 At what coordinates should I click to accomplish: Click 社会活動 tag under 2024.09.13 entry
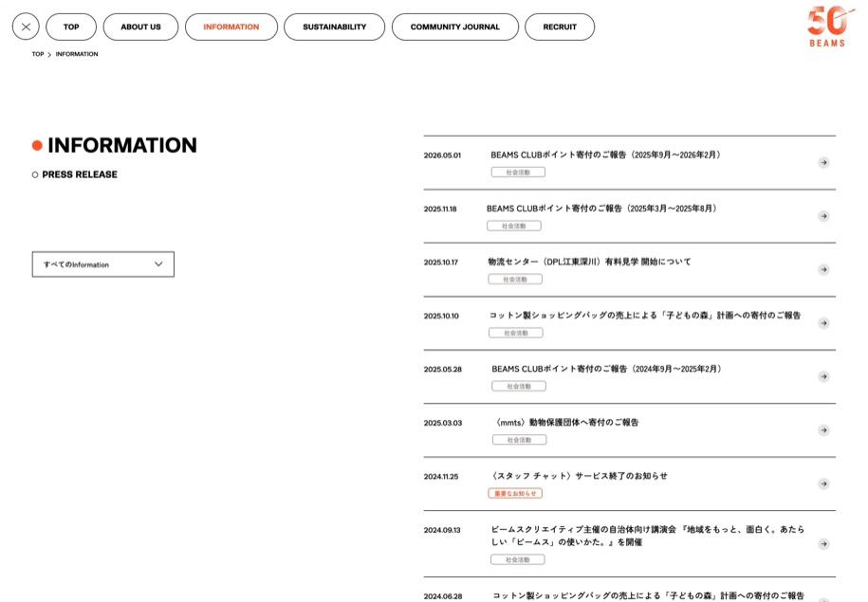[518, 560]
